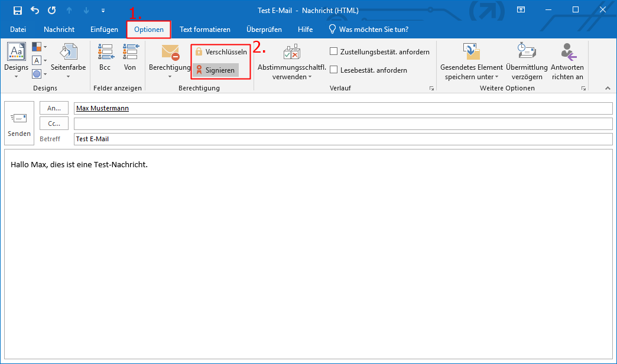Click the An... recipients button
This screenshot has width=617, height=364.
click(54, 108)
